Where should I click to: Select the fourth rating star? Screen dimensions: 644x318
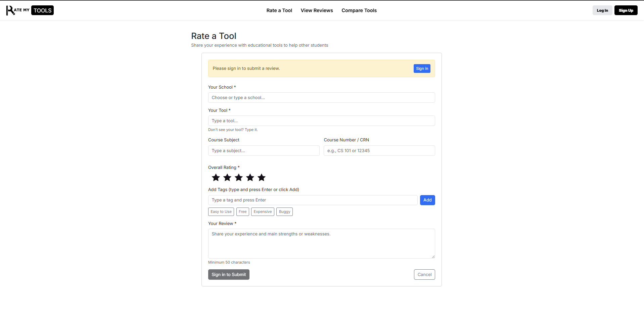pos(250,177)
